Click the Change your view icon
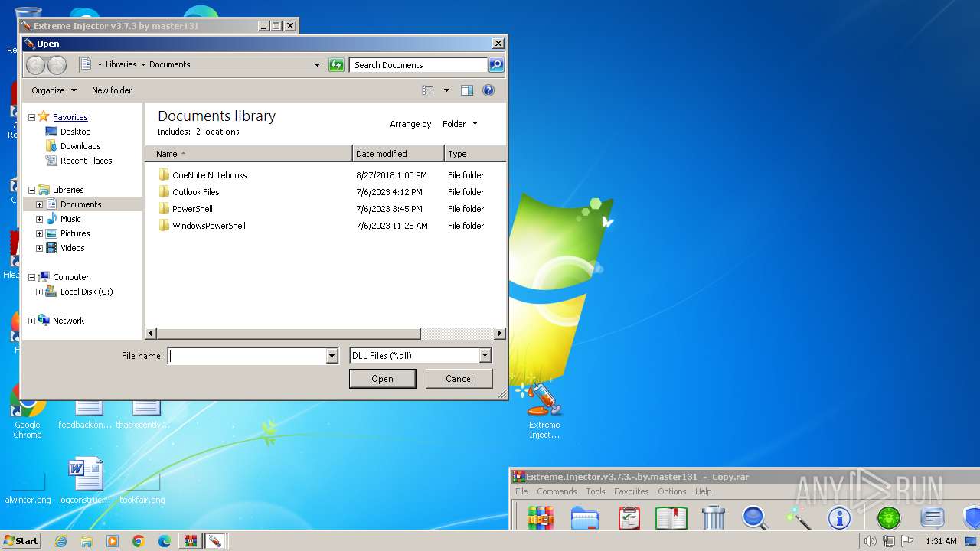The width and height of the screenshot is (980, 551). [x=428, y=90]
